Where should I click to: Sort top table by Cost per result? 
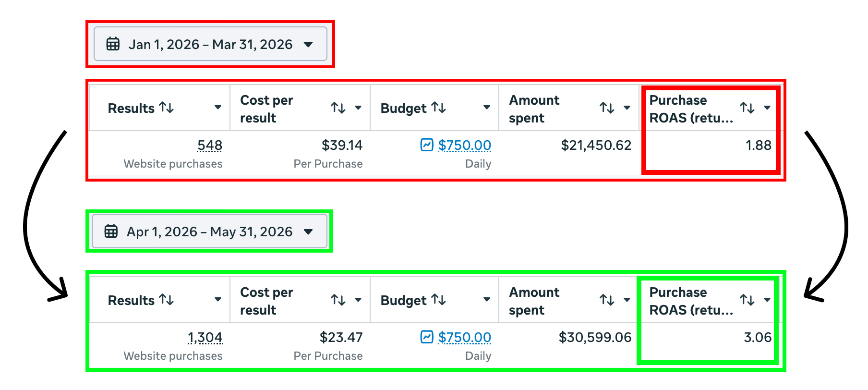pos(338,108)
